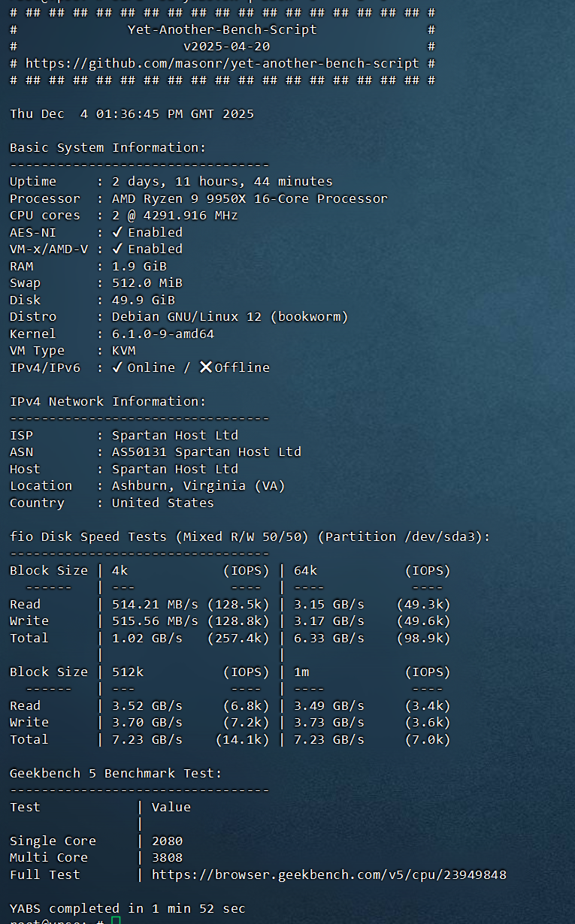Click the YABS completed in 1 min line

(x=128, y=908)
